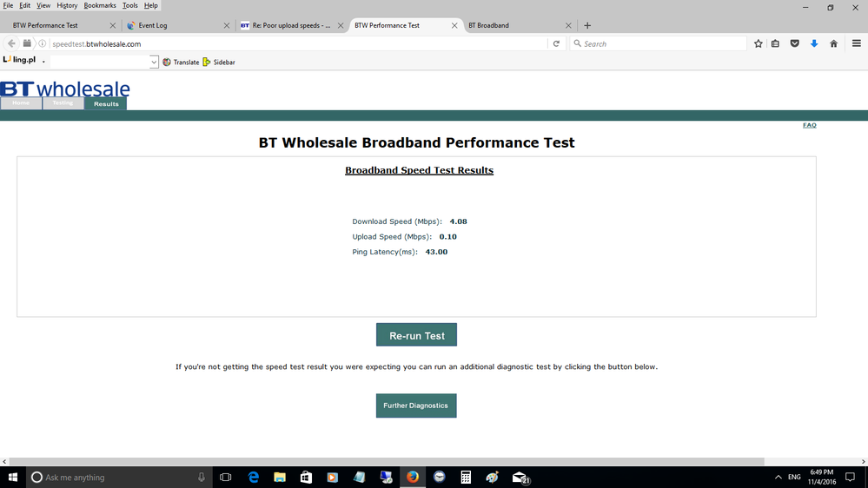Open the Help menu
The height and width of the screenshot is (488, 868).
click(x=150, y=5)
